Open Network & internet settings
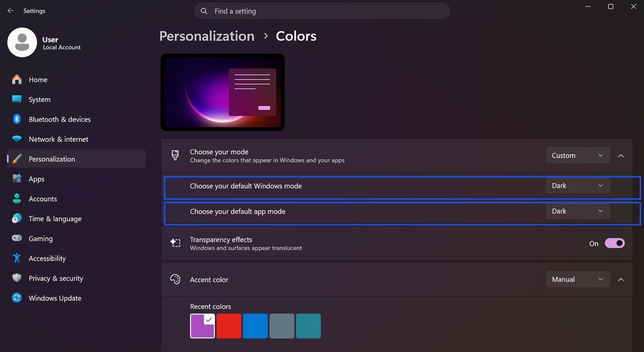This screenshot has height=352, width=644. point(76,139)
